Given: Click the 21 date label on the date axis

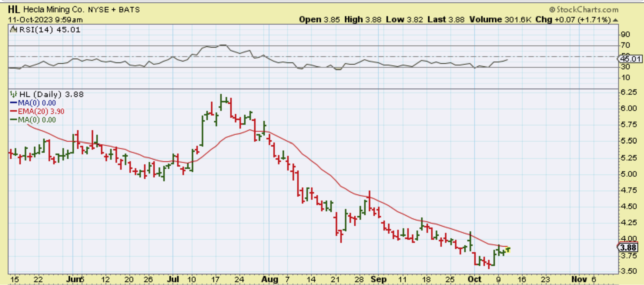Looking at the screenshot, I should (x=335, y=279).
